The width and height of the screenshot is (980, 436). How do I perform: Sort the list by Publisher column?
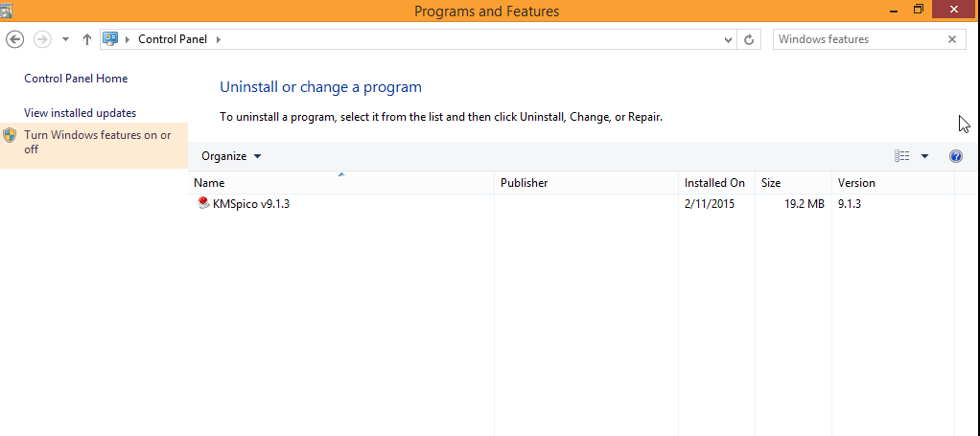pyautogui.click(x=586, y=183)
